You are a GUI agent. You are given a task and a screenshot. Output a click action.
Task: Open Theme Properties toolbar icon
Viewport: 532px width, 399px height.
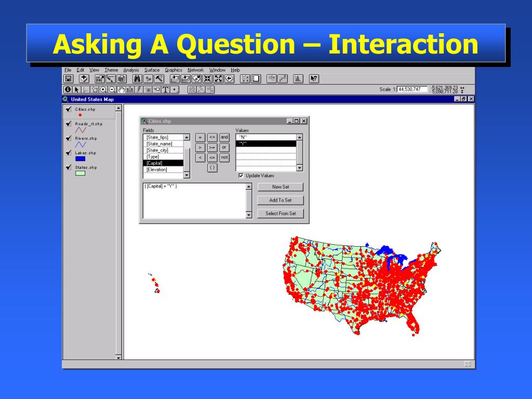(99, 79)
